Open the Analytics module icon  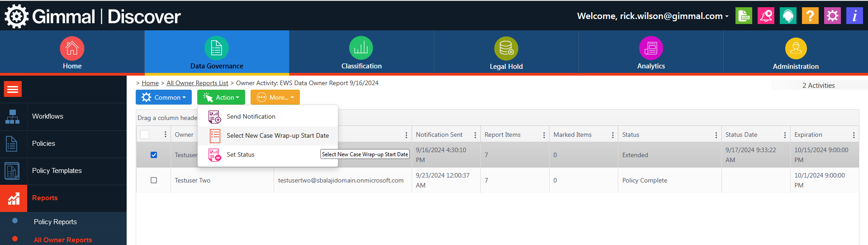650,48
